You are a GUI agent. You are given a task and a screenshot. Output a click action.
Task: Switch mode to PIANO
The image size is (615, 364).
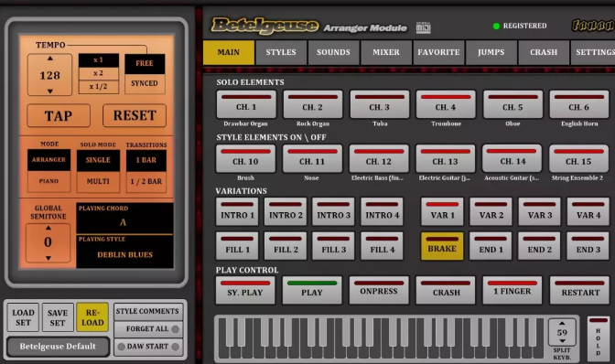coord(49,181)
